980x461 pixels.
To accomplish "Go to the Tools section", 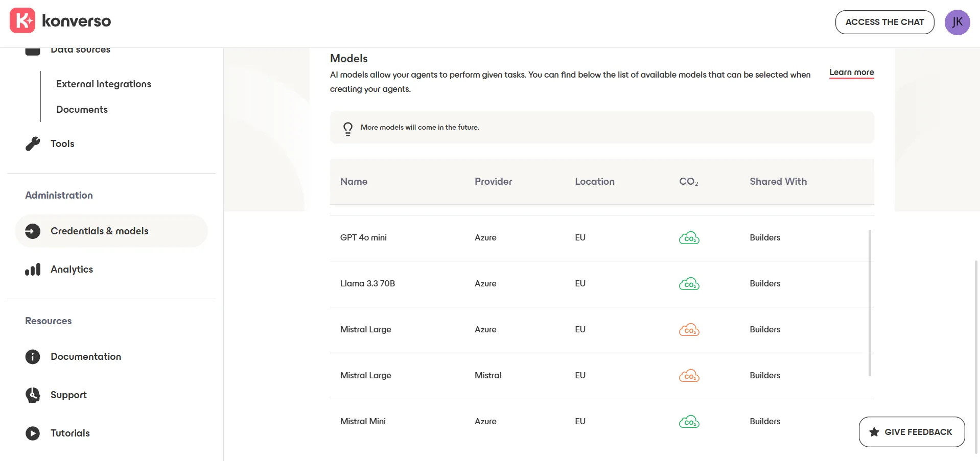I will pos(62,144).
